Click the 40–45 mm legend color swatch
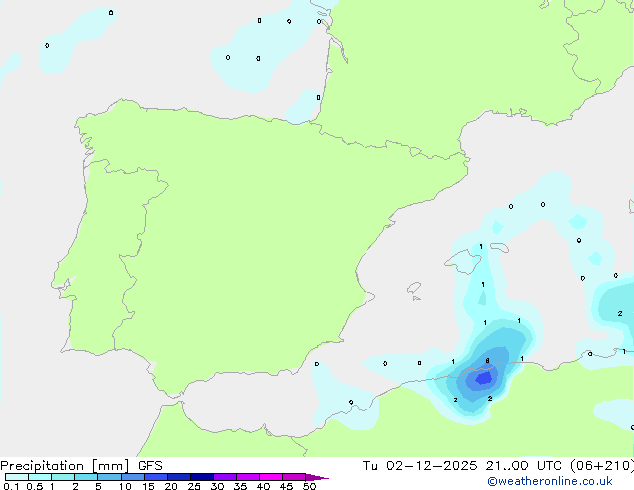The width and height of the screenshot is (634, 490). pyautogui.click(x=271, y=477)
